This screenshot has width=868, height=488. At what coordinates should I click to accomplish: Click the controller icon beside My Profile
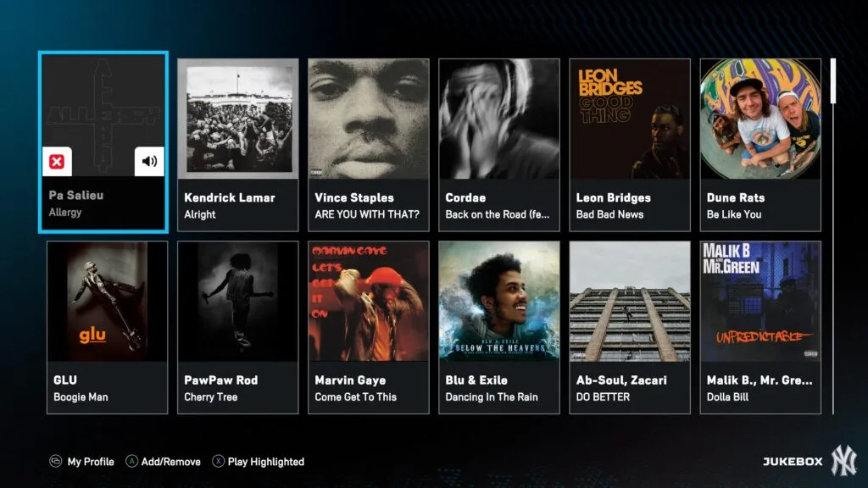55,462
